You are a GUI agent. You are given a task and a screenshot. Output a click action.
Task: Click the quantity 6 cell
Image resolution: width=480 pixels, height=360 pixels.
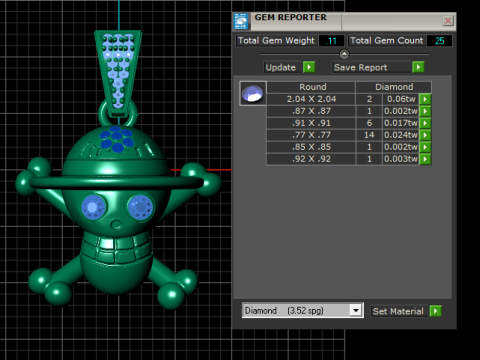point(369,123)
